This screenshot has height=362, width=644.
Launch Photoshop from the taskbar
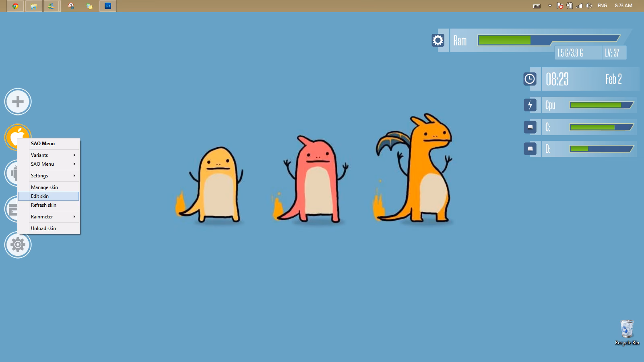pos(107,6)
